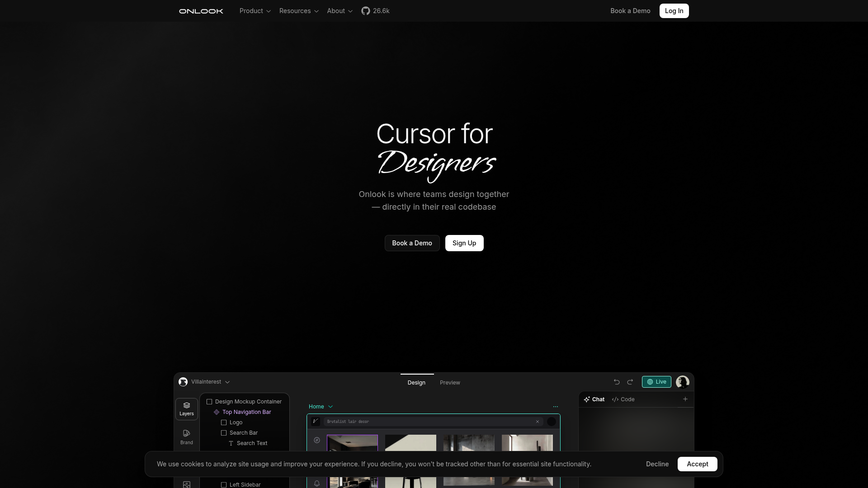Image resolution: width=868 pixels, height=488 pixels.
Task: Click the Log In button
Action: tap(674, 11)
